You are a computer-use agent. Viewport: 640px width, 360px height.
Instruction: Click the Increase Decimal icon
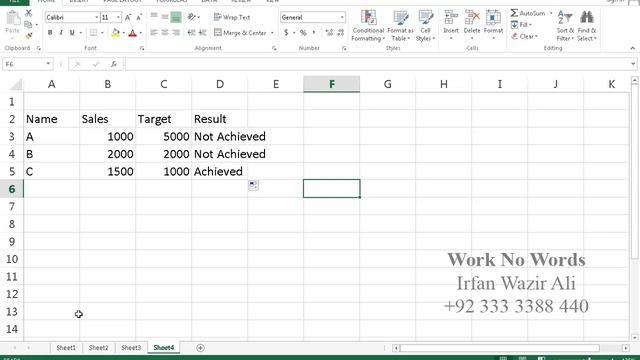coord(329,33)
